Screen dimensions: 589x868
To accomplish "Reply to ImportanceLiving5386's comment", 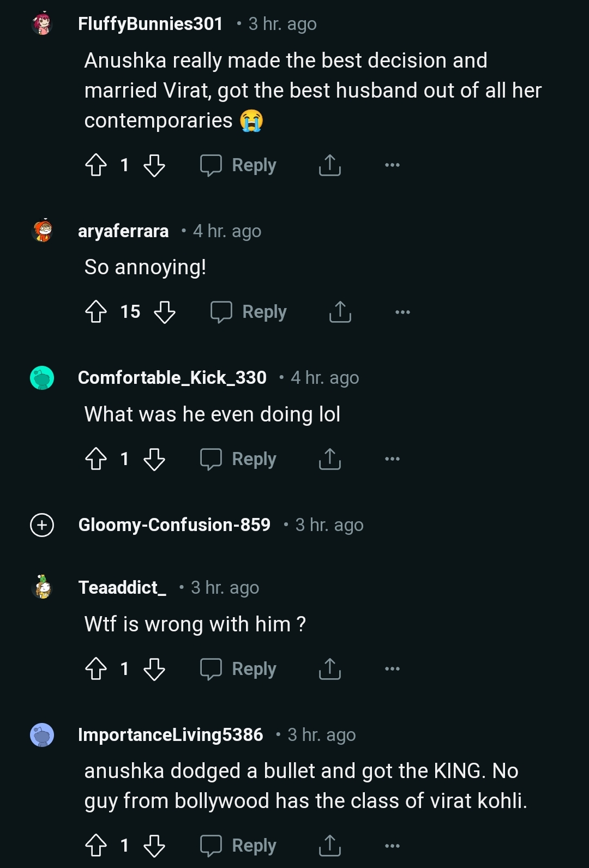I will point(238,846).
